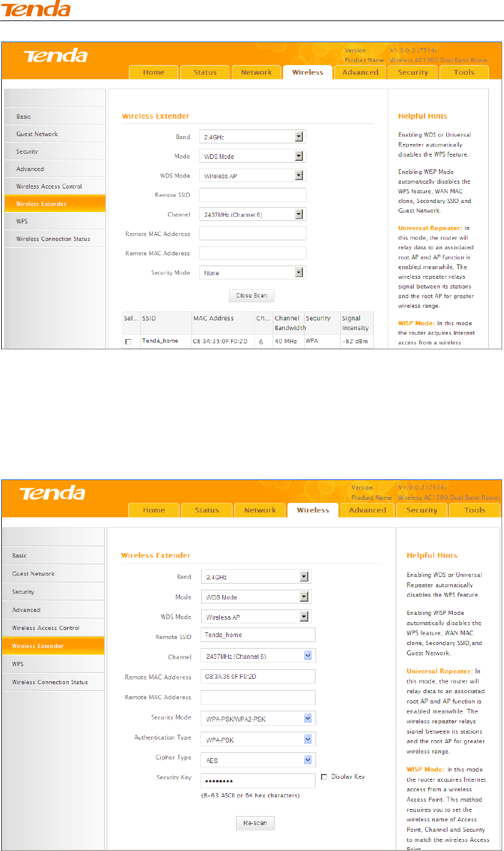Screen dimensions: 504x851
Task: Open WDS Mode Wireless AP dropdown in lower screenshot
Action: coord(256,617)
